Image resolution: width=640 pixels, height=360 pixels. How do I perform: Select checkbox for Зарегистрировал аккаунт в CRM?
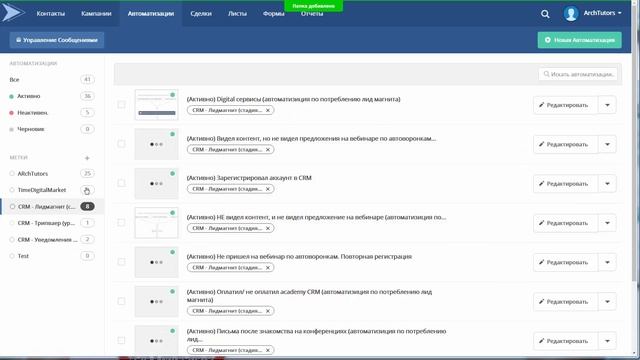click(121, 183)
